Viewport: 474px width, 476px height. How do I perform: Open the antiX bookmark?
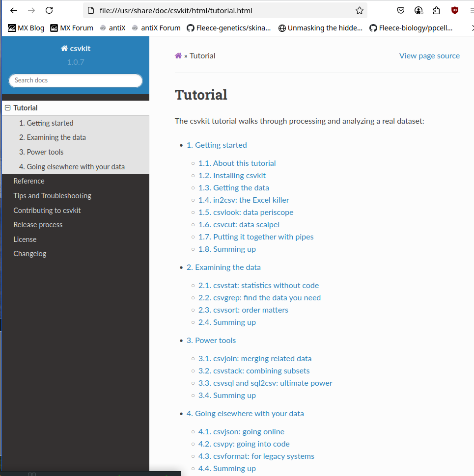(x=112, y=28)
